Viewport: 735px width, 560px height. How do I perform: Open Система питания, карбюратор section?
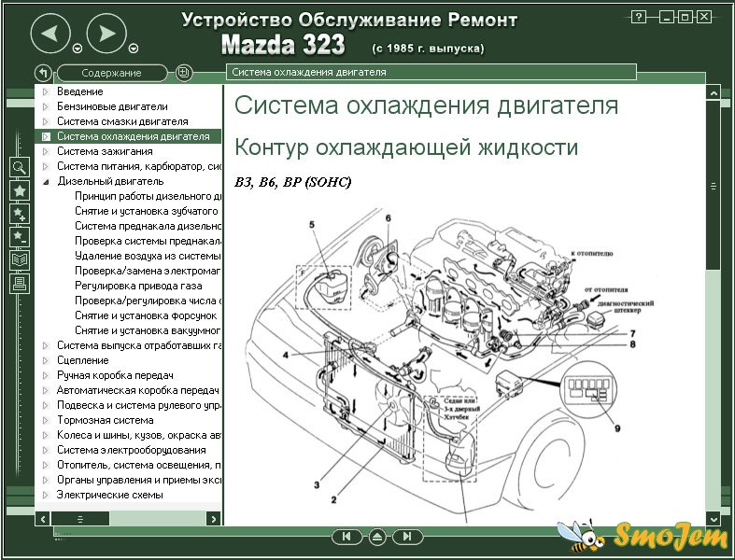pyautogui.click(x=139, y=166)
